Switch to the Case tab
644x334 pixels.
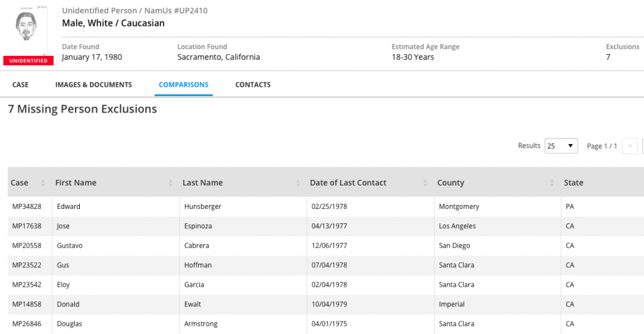(x=20, y=85)
